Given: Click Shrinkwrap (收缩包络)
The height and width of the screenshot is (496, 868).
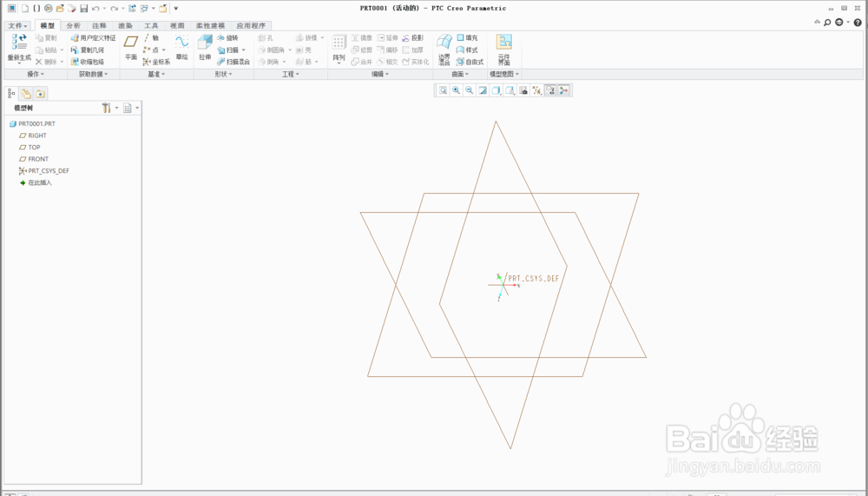Looking at the screenshot, I should [x=88, y=62].
